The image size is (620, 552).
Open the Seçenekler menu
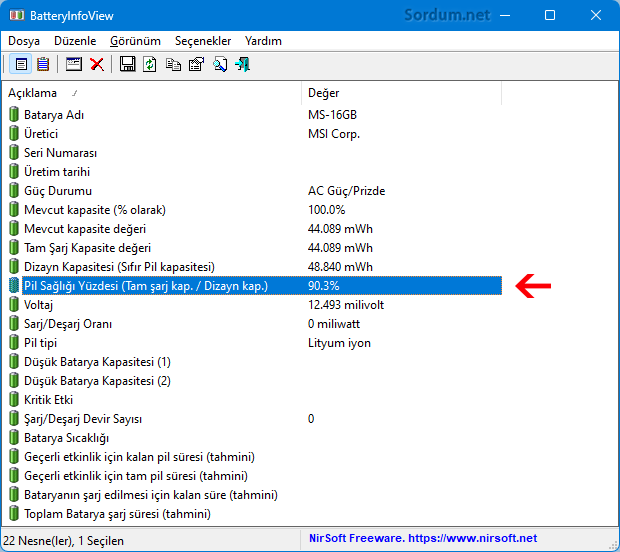pos(203,41)
